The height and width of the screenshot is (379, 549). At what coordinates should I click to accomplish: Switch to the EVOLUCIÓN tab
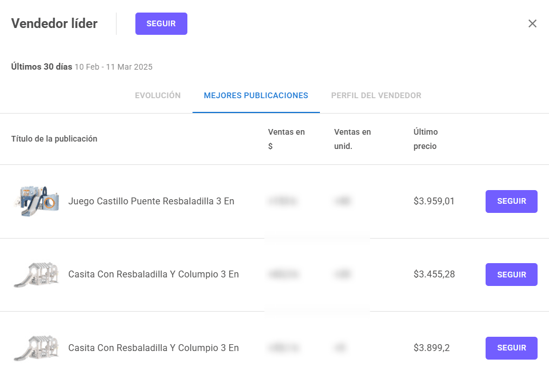[158, 95]
